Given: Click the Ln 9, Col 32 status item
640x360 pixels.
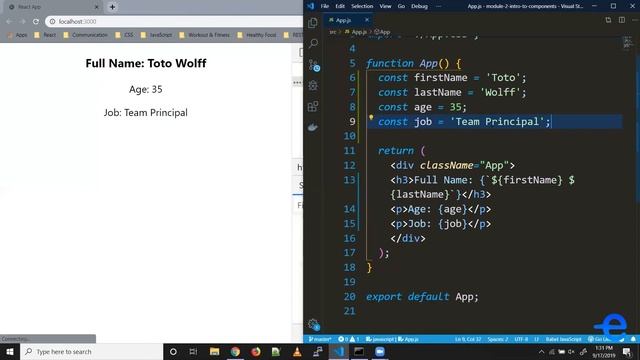Looking at the screenshot, I should click(x=468, y=339).
